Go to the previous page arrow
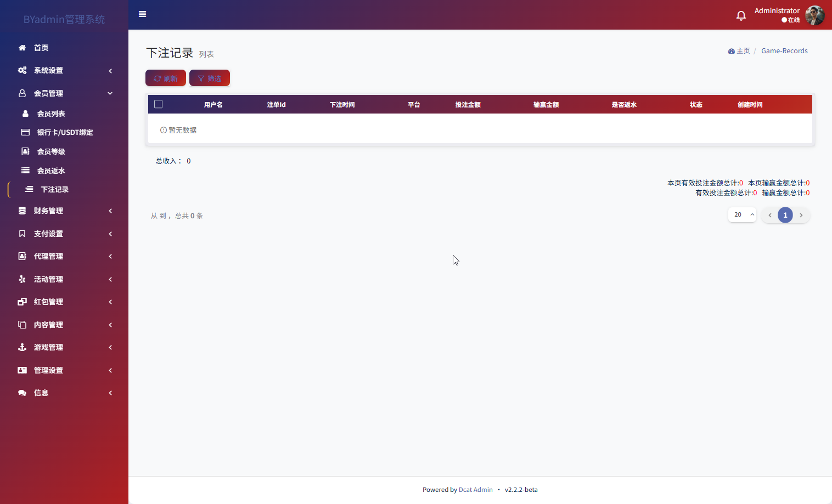The height and width of the screenshot is (504, 832). coord(770,215)
